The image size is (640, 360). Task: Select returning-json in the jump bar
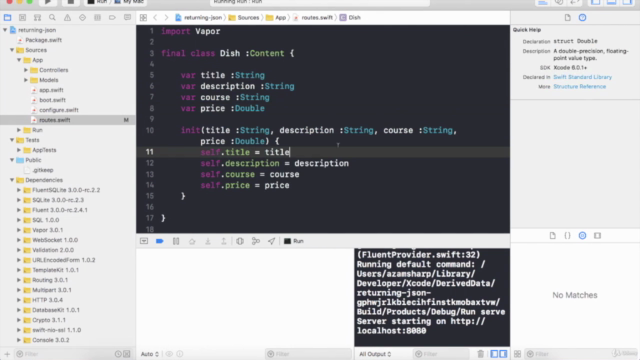coord(199,18)
